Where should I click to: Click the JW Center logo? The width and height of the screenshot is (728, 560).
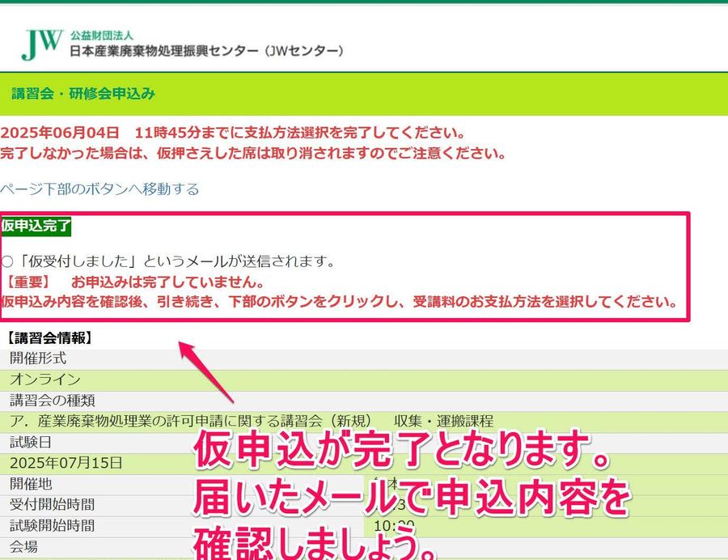click(42, 45)
